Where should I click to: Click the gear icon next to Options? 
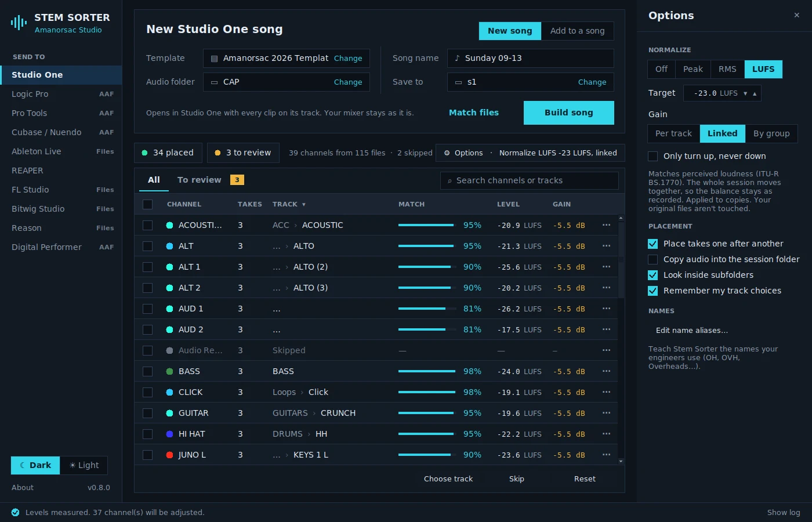click(x=447, y=153)
